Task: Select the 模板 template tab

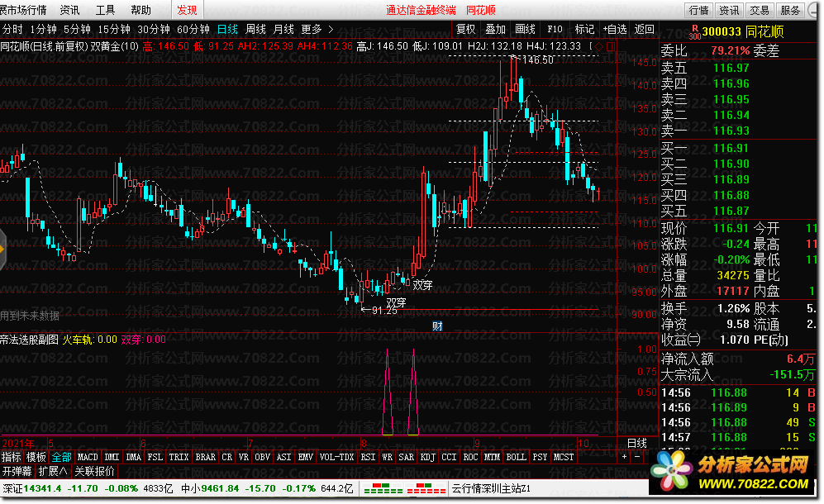Action: coord(36,457)
